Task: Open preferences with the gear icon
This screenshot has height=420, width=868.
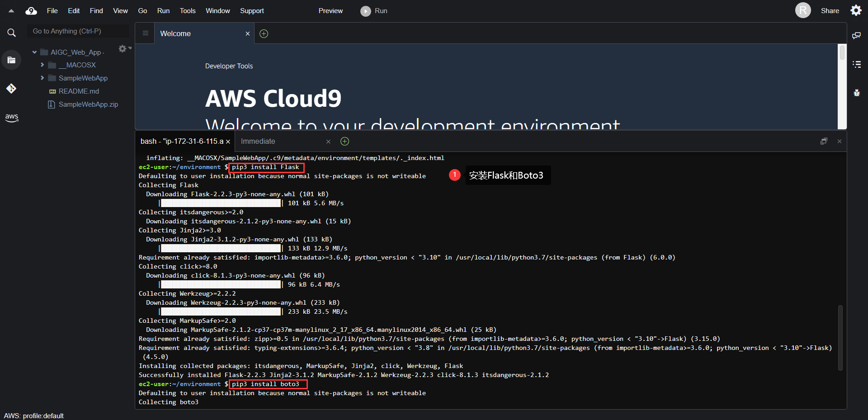Action: [856, 10]
